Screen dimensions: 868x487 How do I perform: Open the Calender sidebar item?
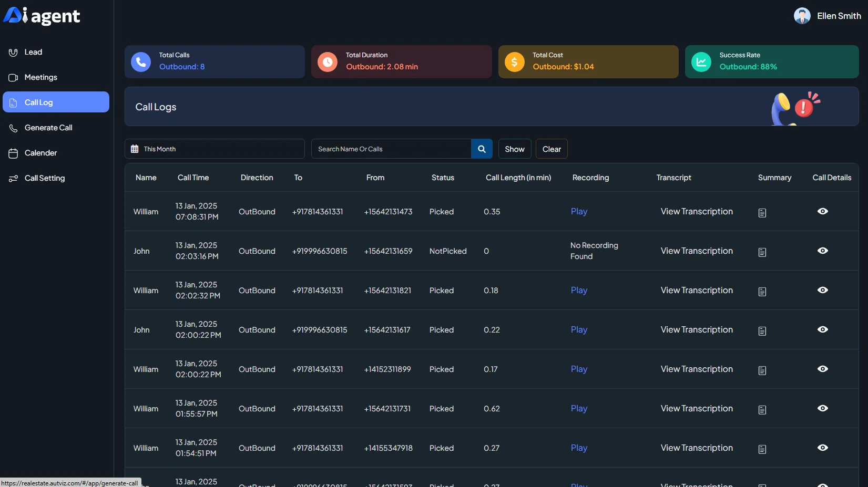click(x=56, y=153)
